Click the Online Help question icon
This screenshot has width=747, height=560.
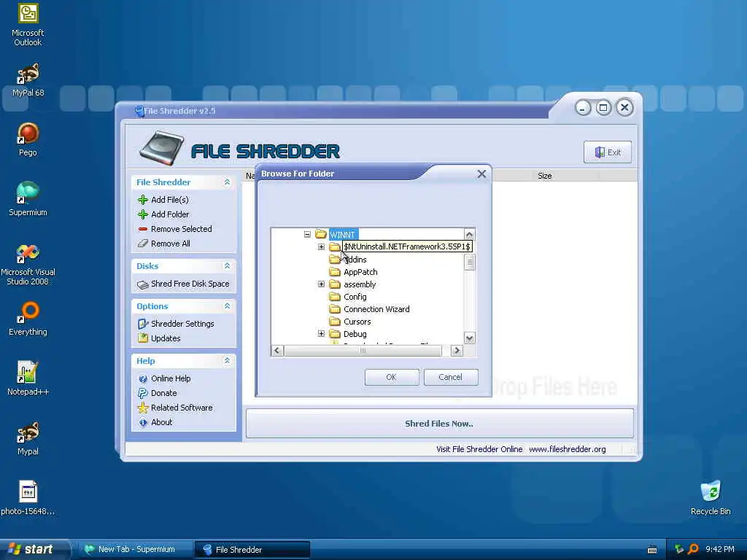[143, 378]
